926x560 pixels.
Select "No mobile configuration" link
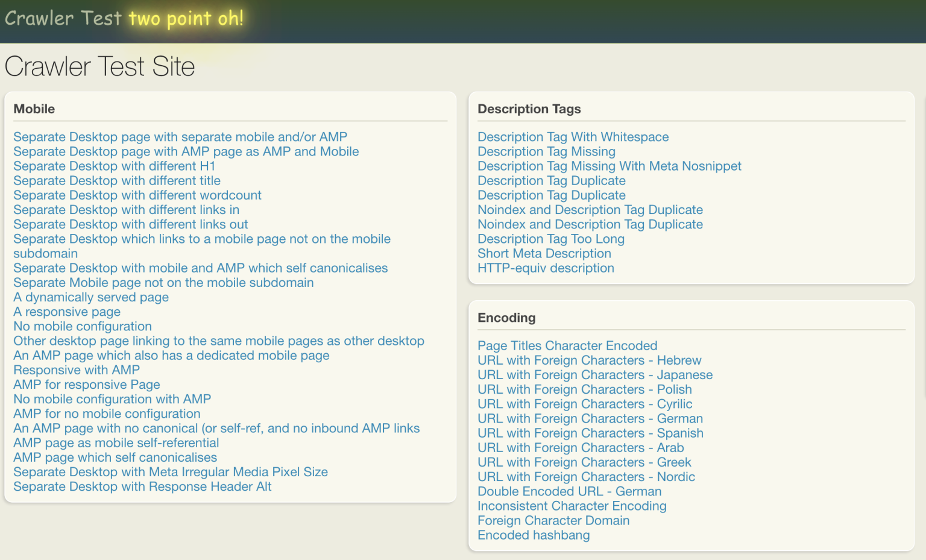pyautogui.click(x=82, y=326)
